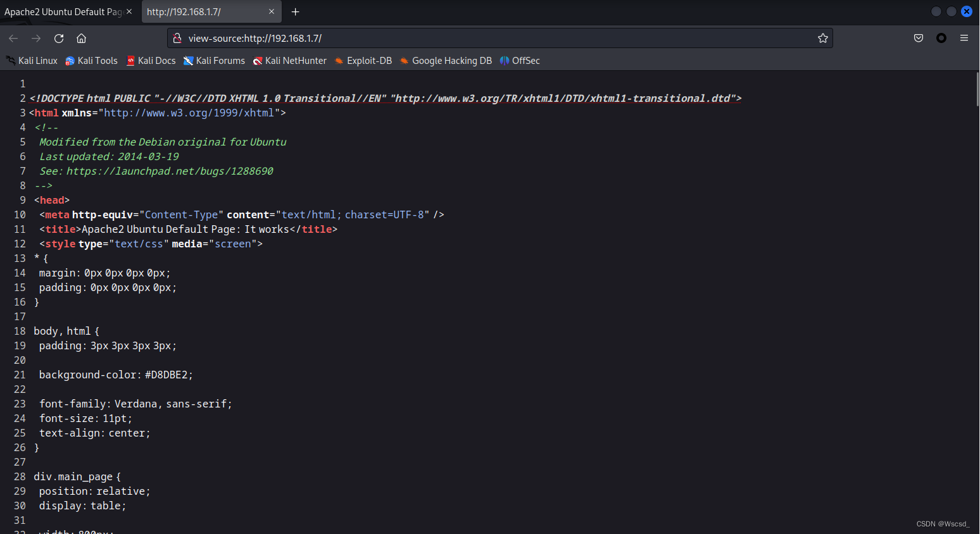Click the 'position: relative;' line
The image size is (980, 534).
[x=95, y=491]
